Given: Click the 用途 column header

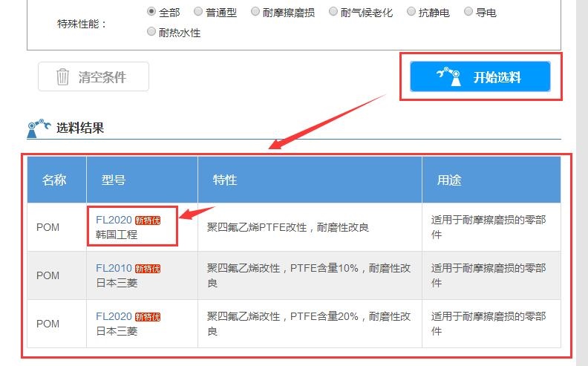Looking at the screenshot, I should coord(448,180).
